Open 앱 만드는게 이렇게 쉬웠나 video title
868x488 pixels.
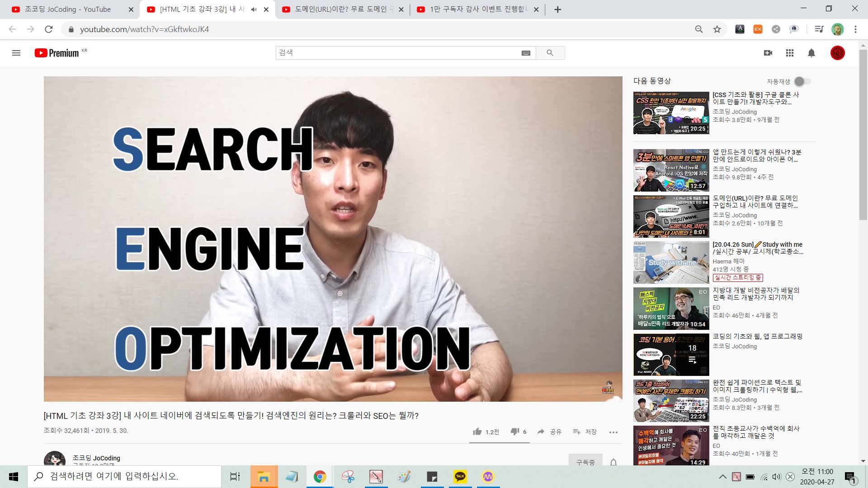click(x=757, y=155)
